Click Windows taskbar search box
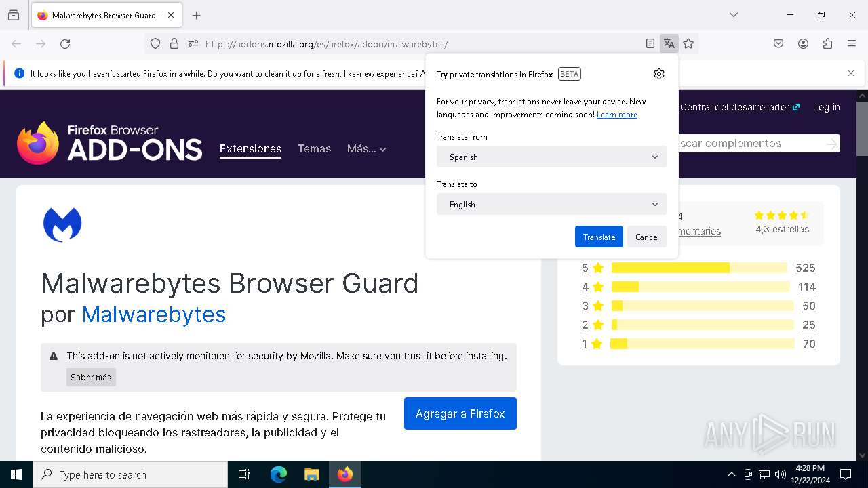 point(130,474)
